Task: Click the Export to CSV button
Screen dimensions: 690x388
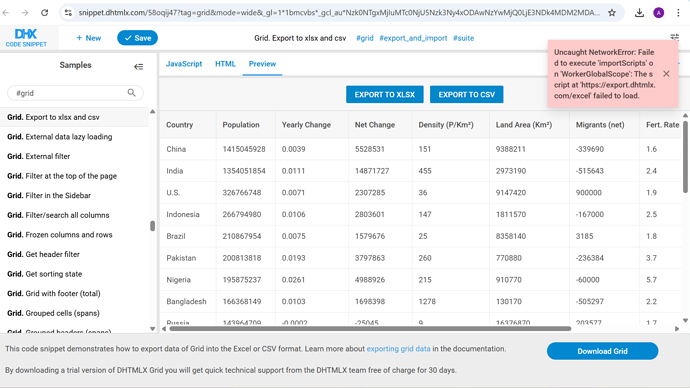Action: tap(466, 95)
